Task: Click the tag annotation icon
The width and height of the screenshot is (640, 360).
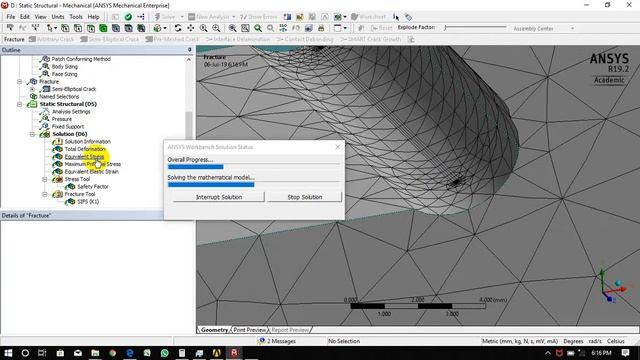Action: 409,17
